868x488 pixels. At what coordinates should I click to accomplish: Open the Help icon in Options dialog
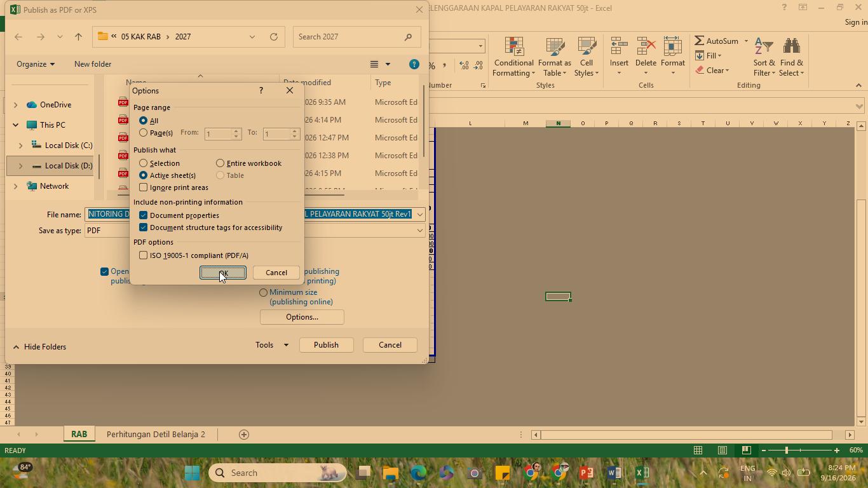(261, 90)
